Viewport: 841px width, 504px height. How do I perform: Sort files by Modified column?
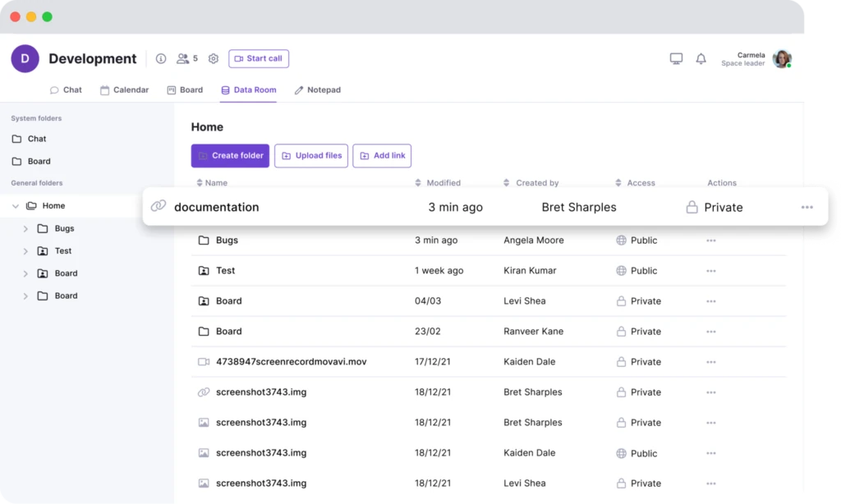pos(438,183)
